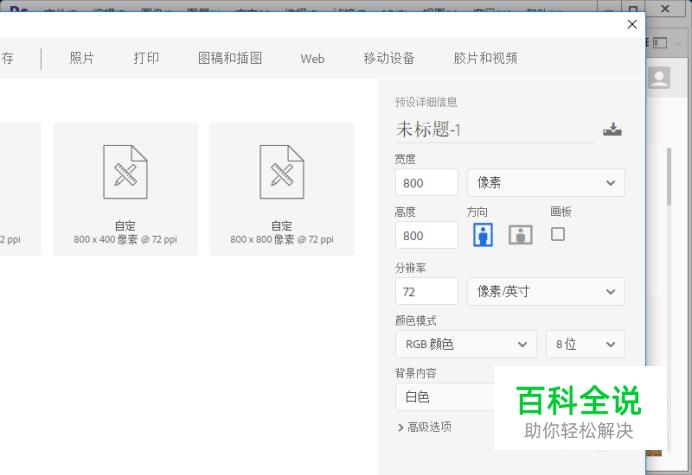Switch to the Web tab
The width and height of the screenshot is (692, 475).
[312, 58]
